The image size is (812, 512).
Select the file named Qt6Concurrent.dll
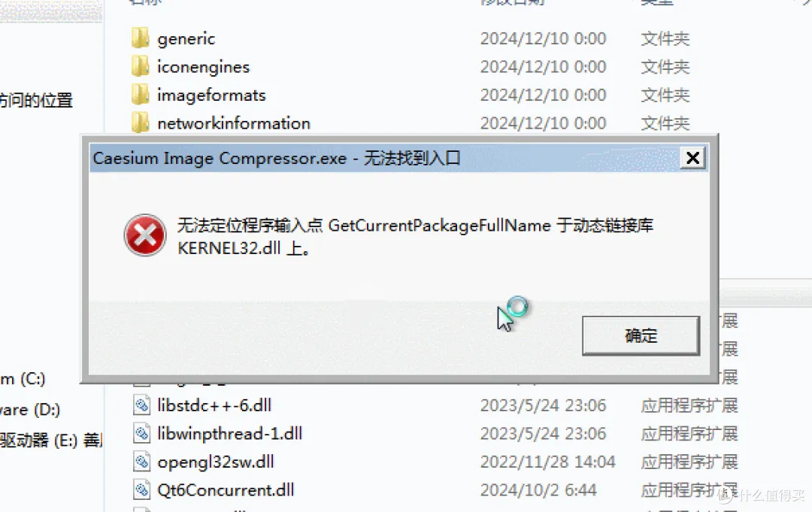[226, 489]
